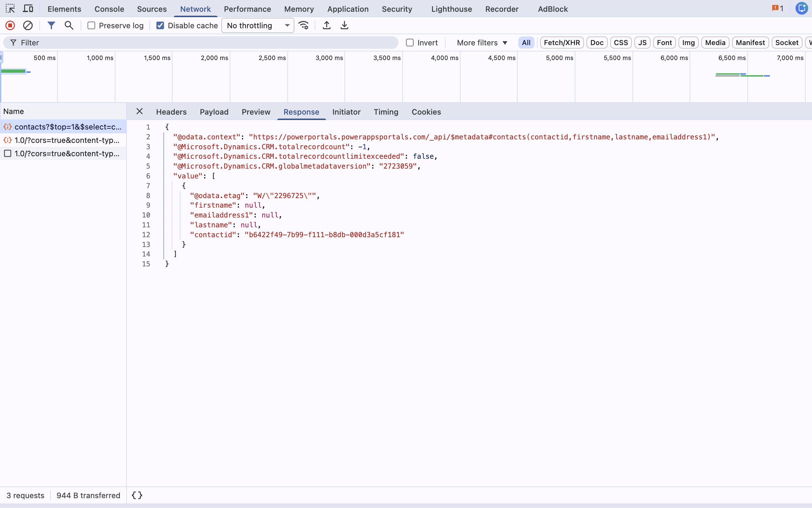Open the Application panel tab
This screenshot has width=812, height=508.
point(348,9)
